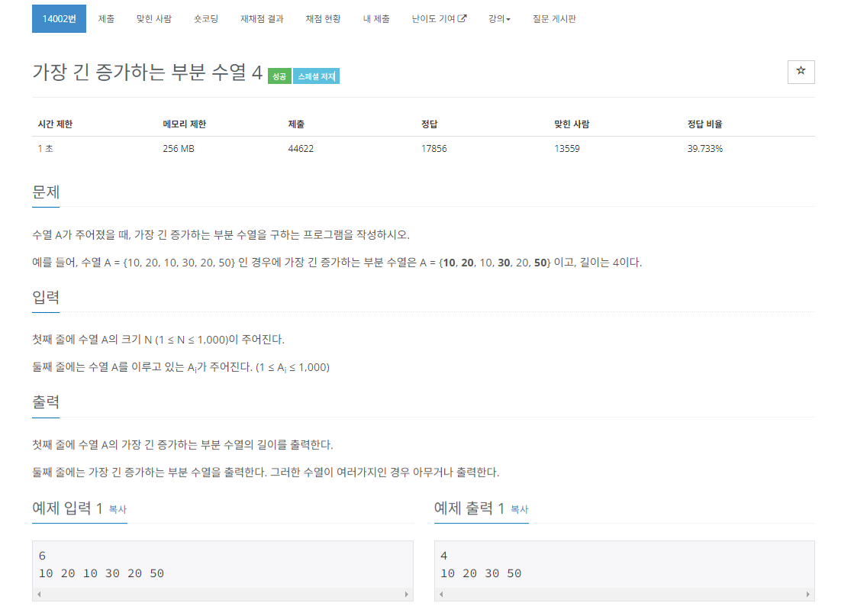This screenshot has width=854, height=616.
Task: Click the correct answers count 17856
Action: (x=433, y=149)
